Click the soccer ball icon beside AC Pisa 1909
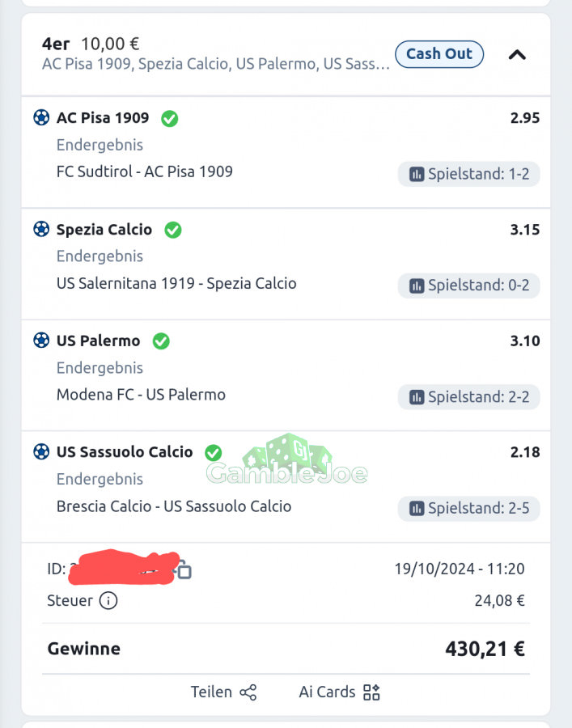 pos(41,117)
